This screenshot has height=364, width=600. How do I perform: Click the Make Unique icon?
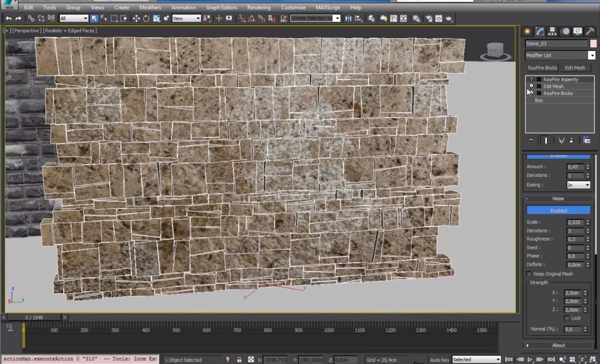pos(561,141)
